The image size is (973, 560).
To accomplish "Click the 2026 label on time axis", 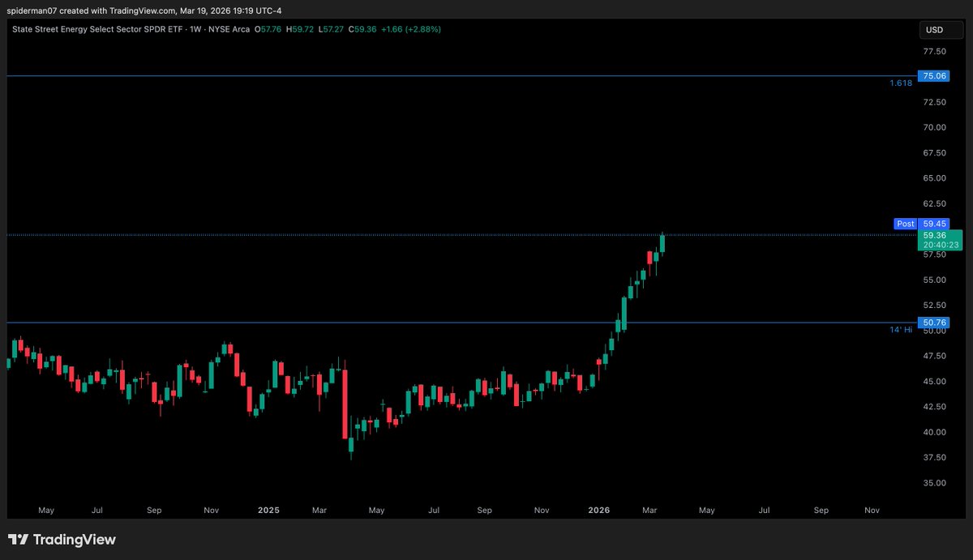I will click(x=599, y=511).
